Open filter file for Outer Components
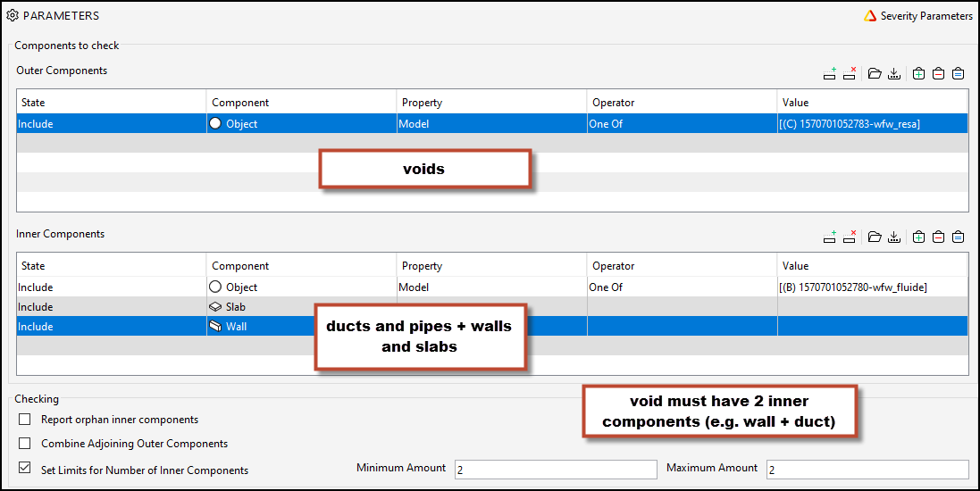 click(875, 74)
